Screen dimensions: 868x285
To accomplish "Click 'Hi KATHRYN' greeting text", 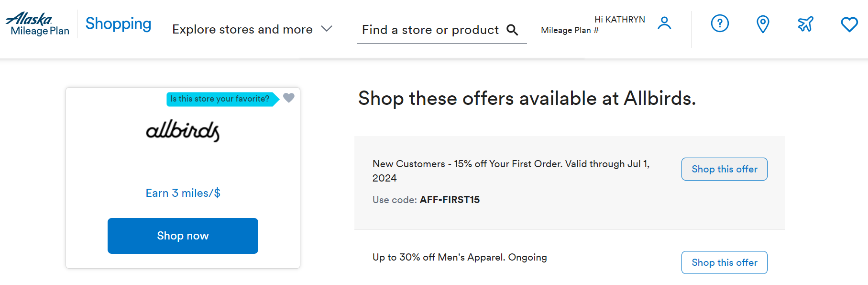I will [621, 19].
